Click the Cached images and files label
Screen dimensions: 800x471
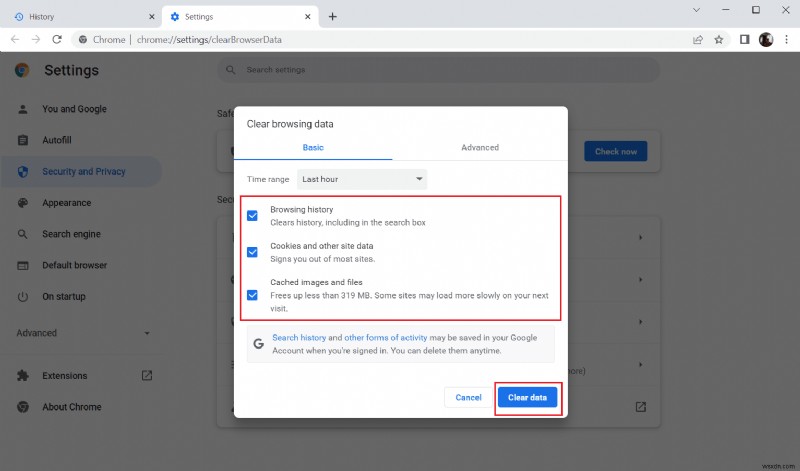click(316, 282)
